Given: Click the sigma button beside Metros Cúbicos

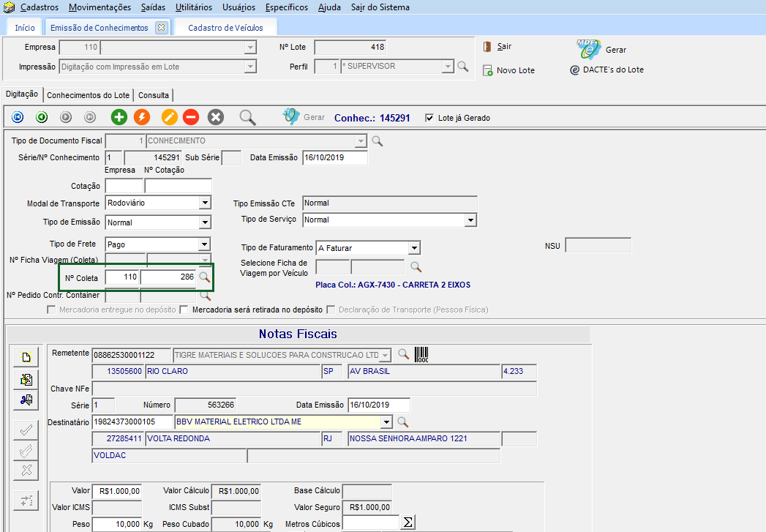Looking at the screenshot, I should tap(409, 522).
